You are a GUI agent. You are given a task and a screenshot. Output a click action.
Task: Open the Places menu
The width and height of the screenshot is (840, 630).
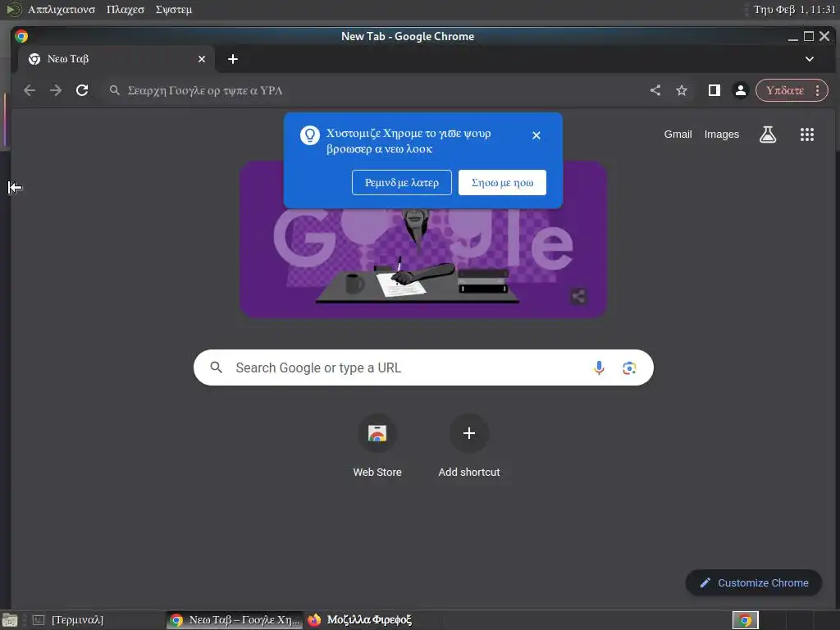coord(126,10)
